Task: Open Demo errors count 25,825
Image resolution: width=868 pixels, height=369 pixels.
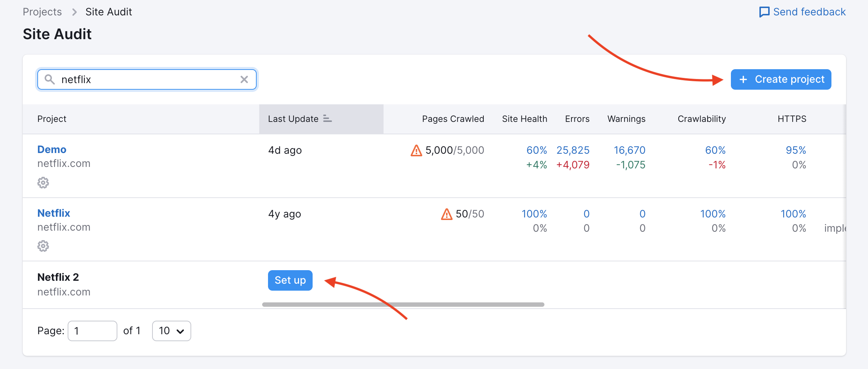Action: tap(573, 150)
